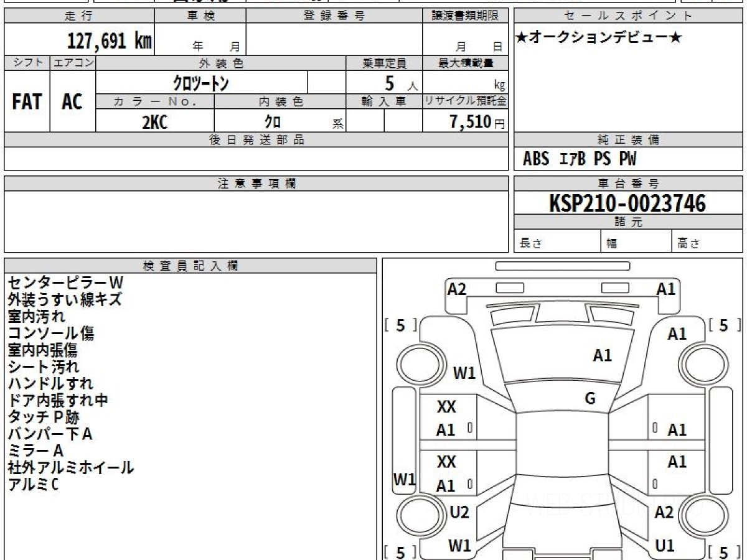Select recycle deposit amount 7,510円
This screenshot has height=560, width=747.
click(477, 122)
